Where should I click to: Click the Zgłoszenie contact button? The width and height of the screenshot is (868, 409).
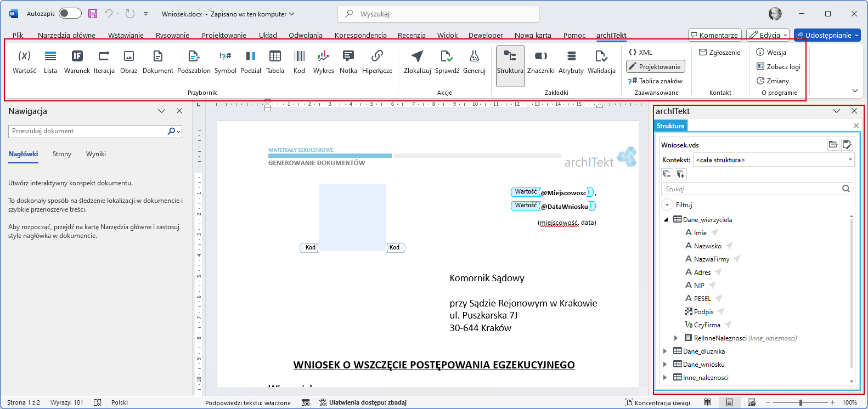pos(719,53)
